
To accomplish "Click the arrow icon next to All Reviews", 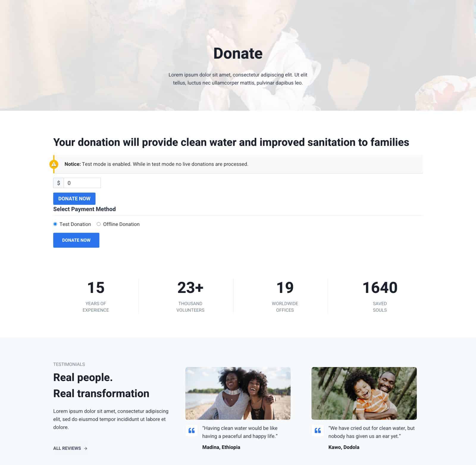I will click(86, 448).
